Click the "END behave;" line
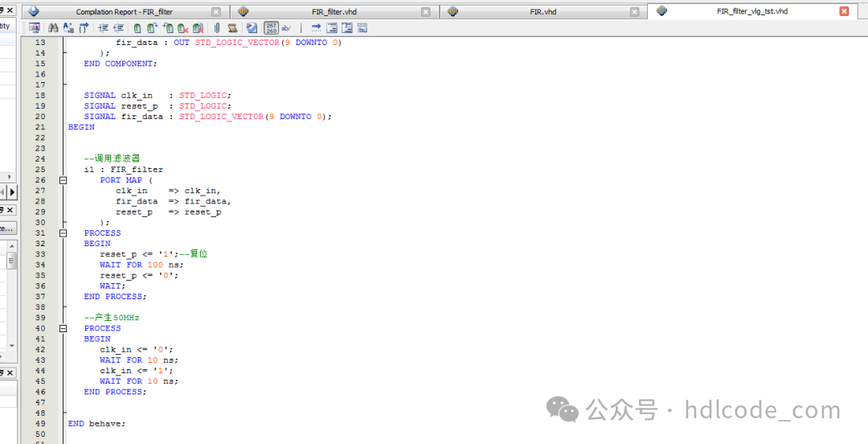 pos(97,424)
